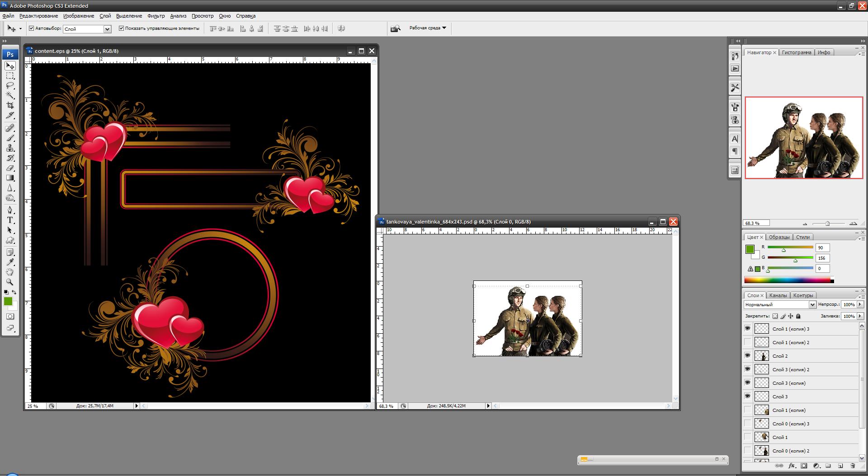Image resolution: width=868 pixels, height=476 pixels.
Task: Open the 'Слой' auto-select dropdown
Action: coord(107,29)
